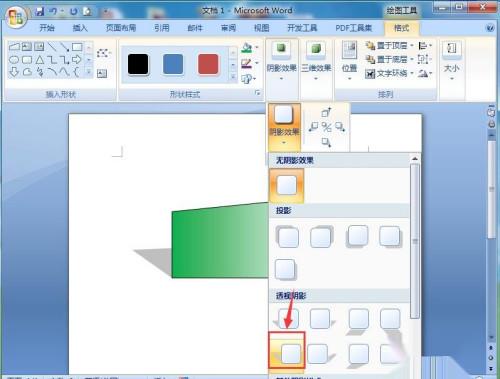This screenshot has width=500, height=379.
Task: Open Word help question mark icon
Action: (x=490, y=28)
